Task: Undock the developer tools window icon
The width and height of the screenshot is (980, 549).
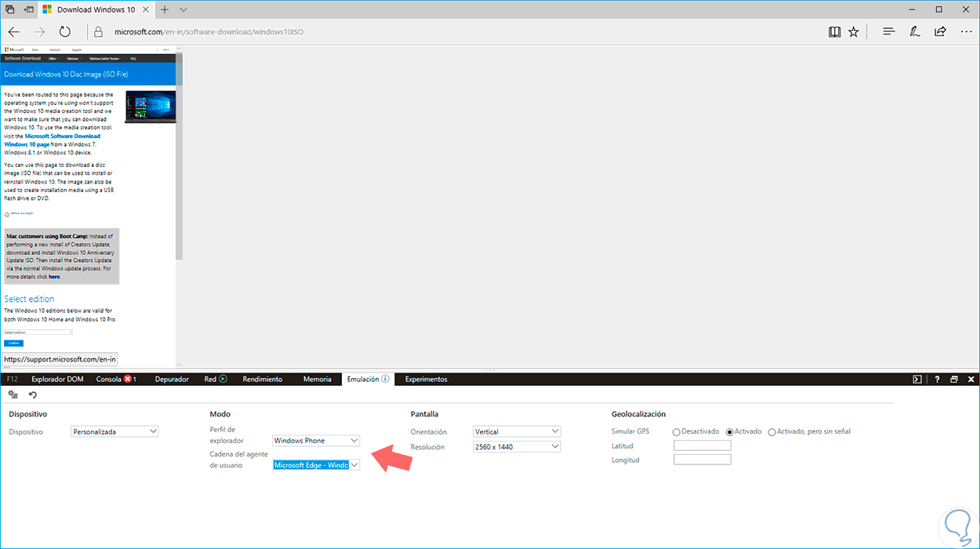Action: [954, 379]
